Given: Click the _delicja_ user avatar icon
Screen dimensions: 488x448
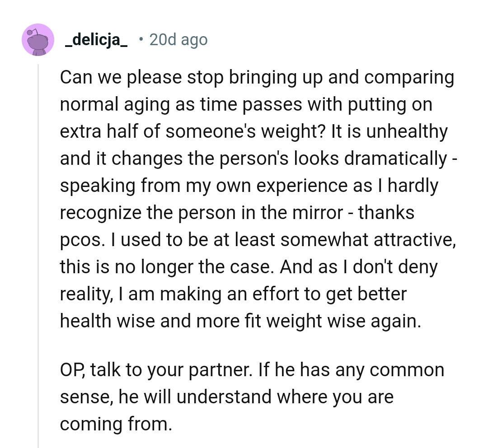Looking at the screenshot, I should 38,40.
